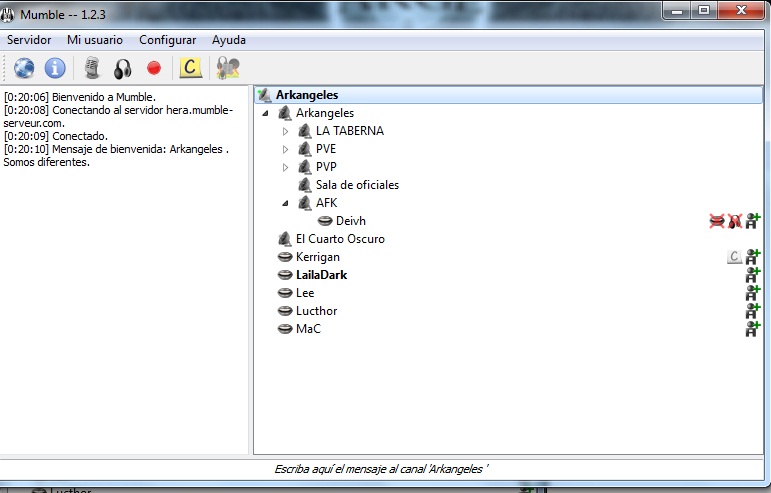Click the yellow comment C icon
Screen dimensions: 771x493
tap(190, 68)
